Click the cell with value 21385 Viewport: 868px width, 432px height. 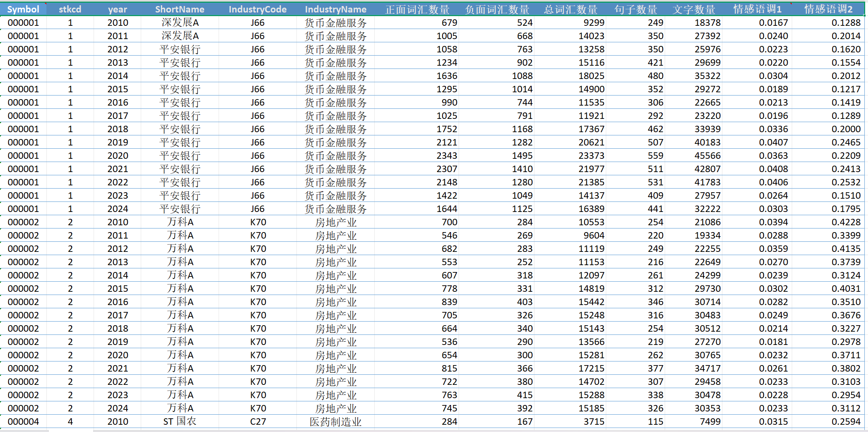click(570, 182)
